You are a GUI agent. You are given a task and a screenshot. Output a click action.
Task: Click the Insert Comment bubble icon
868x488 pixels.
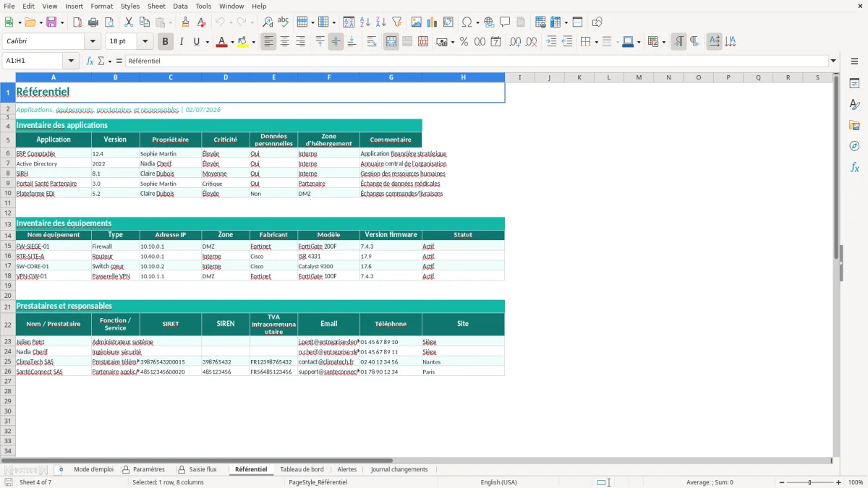point(505,22)
